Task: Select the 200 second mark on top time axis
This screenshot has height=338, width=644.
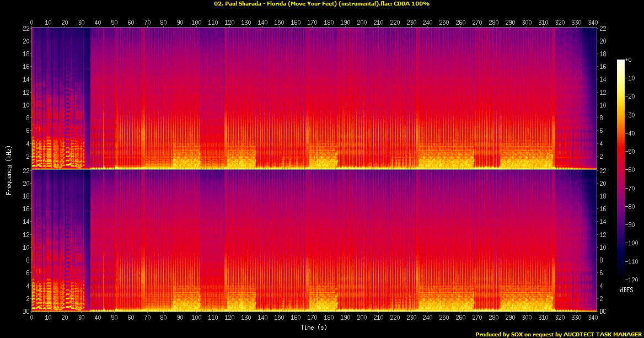Action: point(361,23)
